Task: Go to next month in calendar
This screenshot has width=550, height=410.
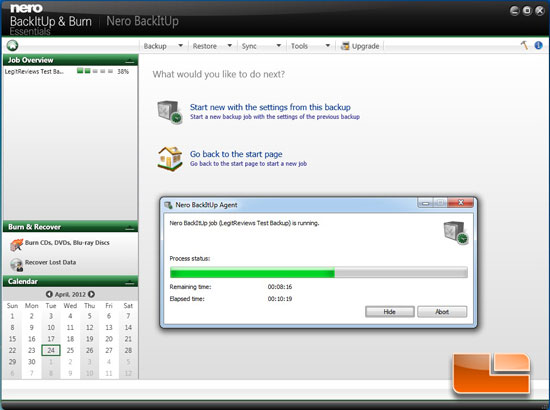Action: click(91, 294)
